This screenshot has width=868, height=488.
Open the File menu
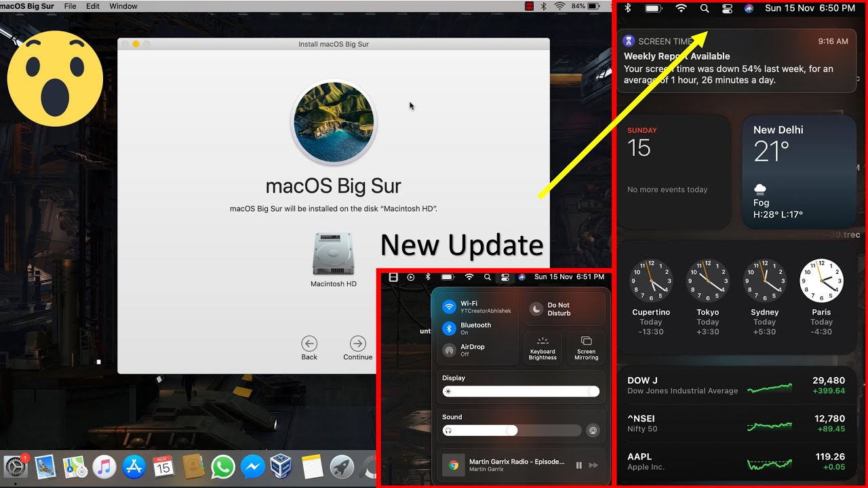pos(70,6)
